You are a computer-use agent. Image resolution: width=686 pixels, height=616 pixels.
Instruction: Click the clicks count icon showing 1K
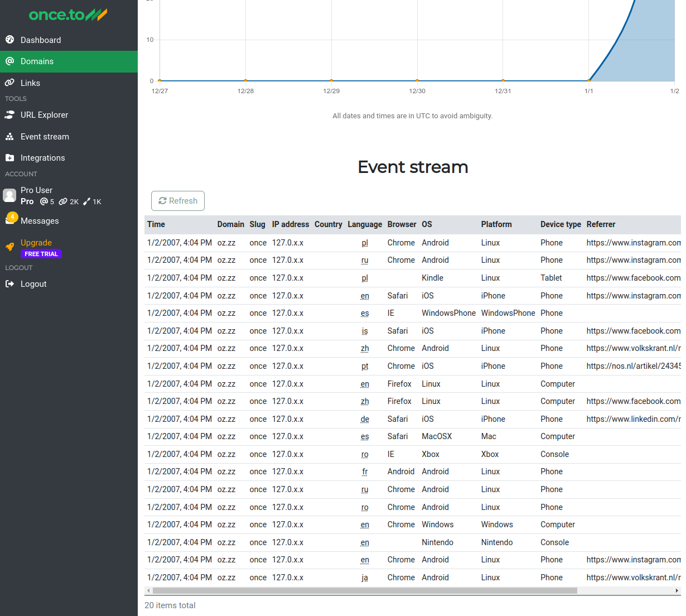pyautogui.click(x=86, y=201)
